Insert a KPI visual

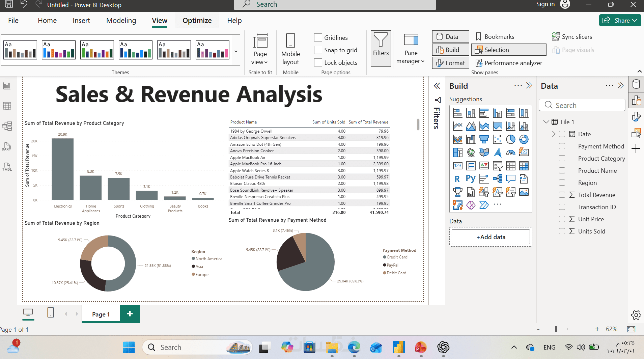[x=484, y=166]
